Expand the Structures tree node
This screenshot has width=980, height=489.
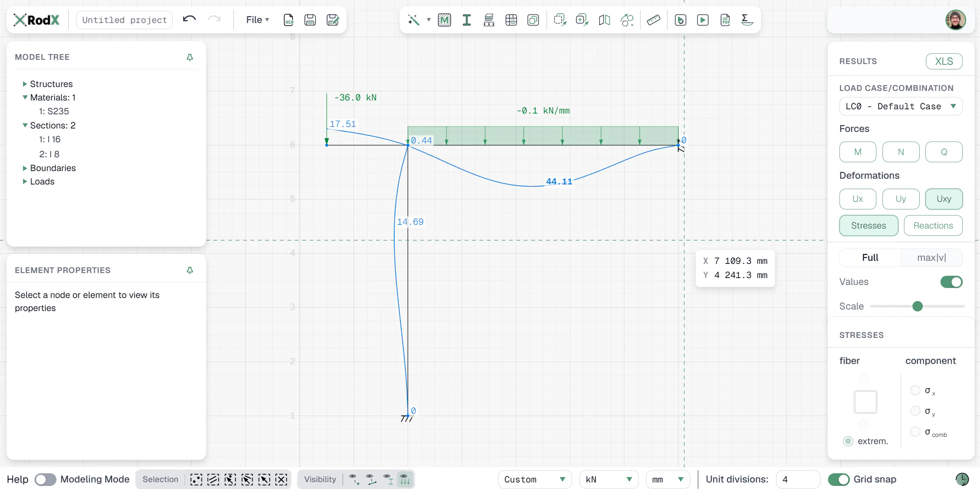[25, 84]
